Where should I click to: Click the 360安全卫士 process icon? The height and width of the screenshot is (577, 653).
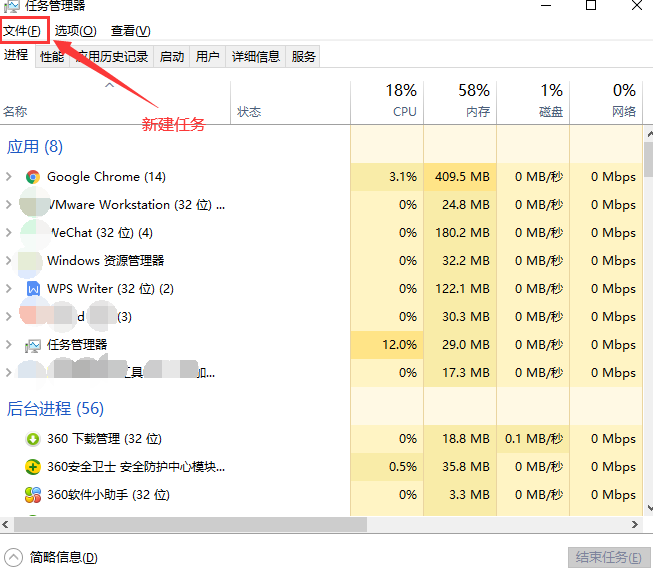pyautogui.click(x=33, y=467)
